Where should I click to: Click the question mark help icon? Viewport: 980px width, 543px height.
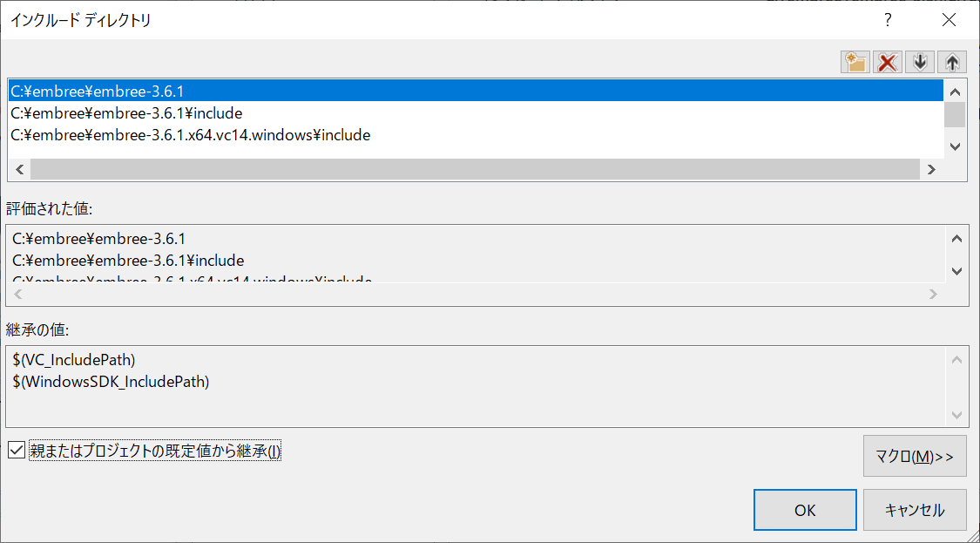pyautogui.click(x=888, y=20)
